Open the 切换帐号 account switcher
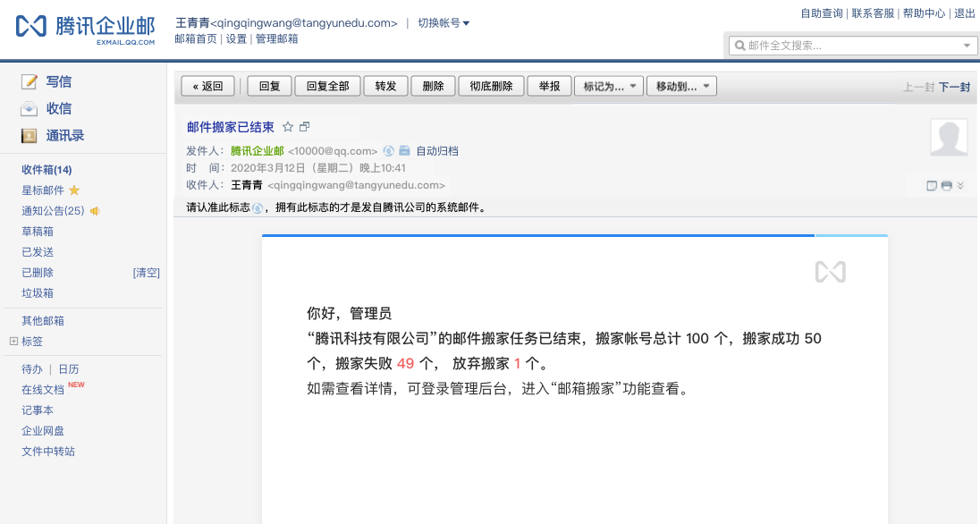This screenshot has width=980, height=524. [x=444, y=23]
